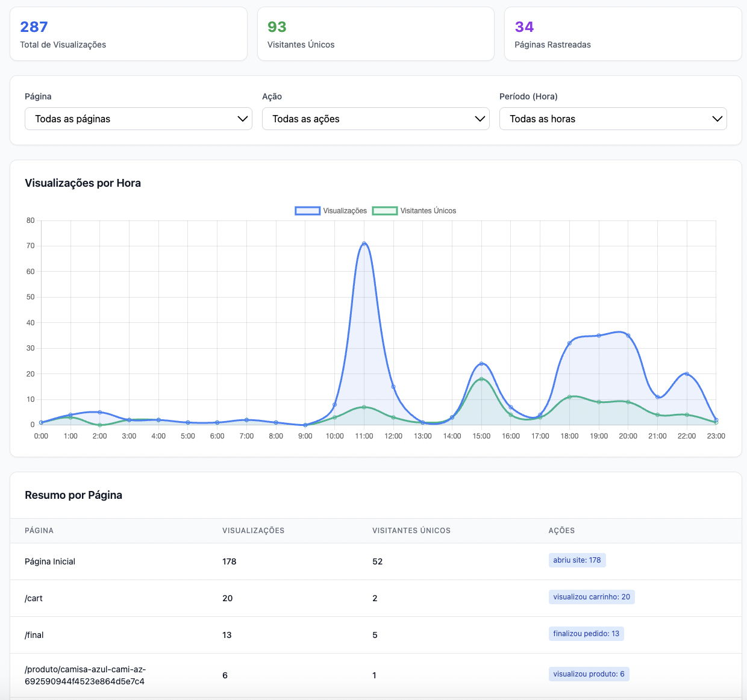Screen dimensions: 747x700
Task: Select the '/final' page row
Action: [x=376, y=635]
